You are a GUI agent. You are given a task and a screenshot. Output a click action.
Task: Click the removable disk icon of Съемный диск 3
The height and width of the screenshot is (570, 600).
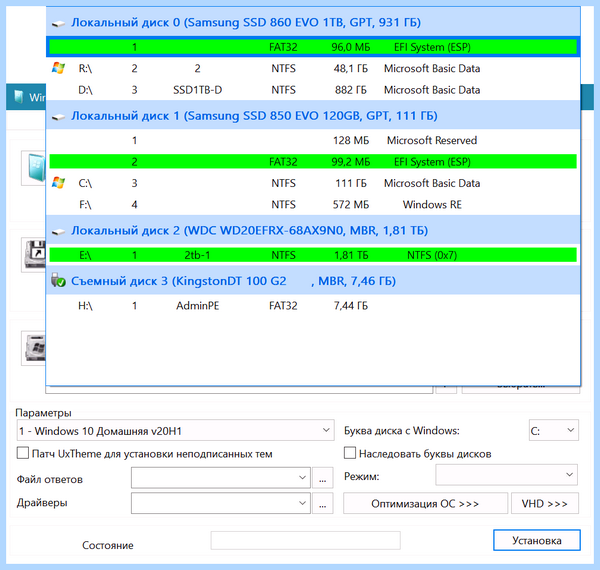coord(58,280)
